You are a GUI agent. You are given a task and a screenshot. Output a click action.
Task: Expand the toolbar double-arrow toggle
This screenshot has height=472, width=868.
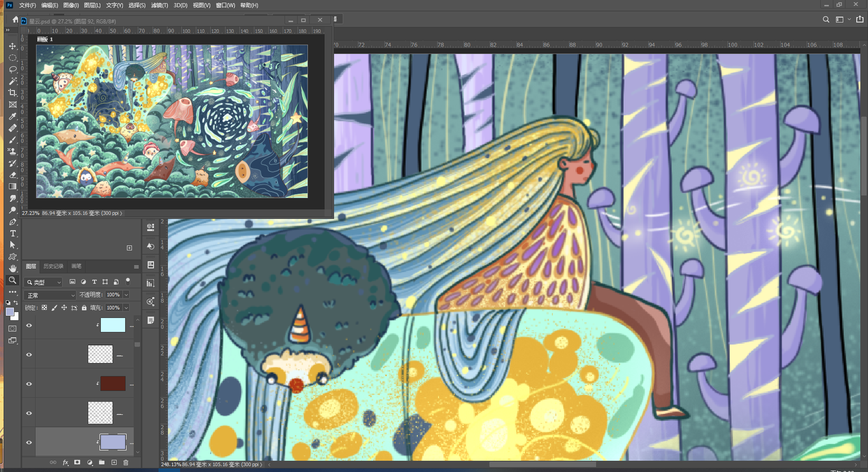pyautogui.click(x=8, y=30)
